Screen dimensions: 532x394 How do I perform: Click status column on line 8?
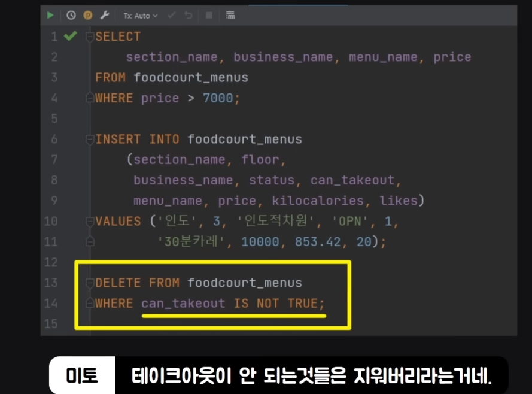272,180
